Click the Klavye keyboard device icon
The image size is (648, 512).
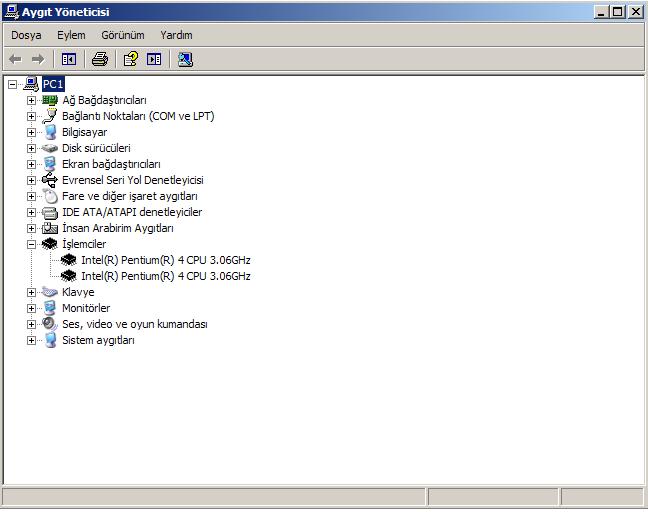click(50, 292)
